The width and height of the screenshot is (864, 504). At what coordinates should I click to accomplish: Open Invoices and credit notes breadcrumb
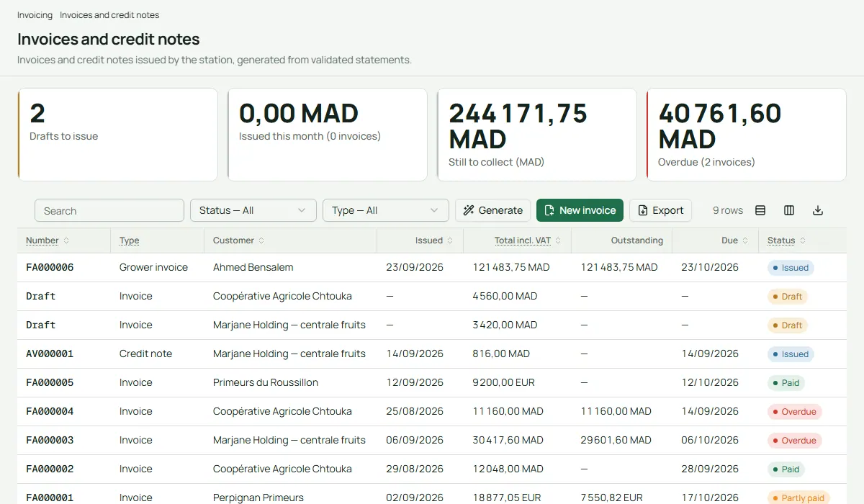point(109,15)
